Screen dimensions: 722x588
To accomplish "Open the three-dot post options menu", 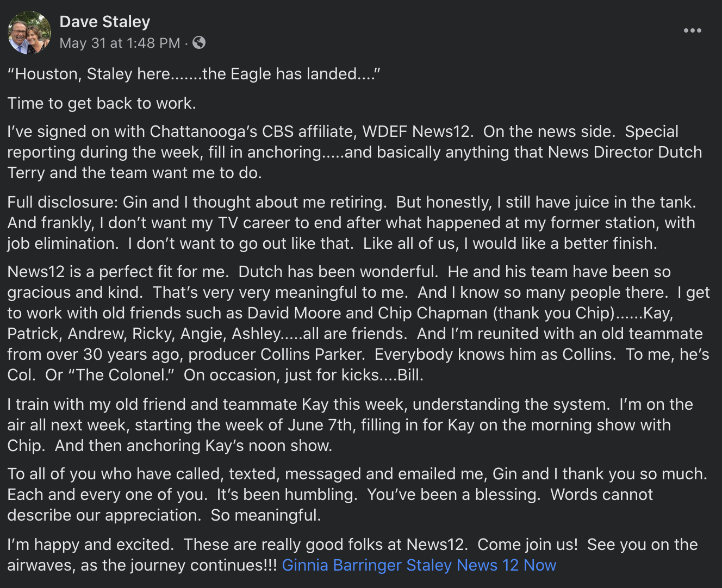I will click(692, 30).
